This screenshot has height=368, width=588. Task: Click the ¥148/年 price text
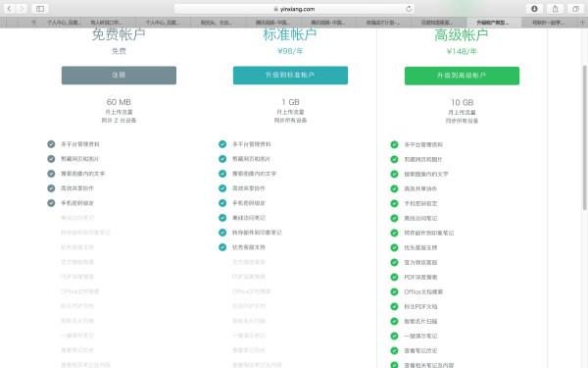pyautogui.click(x=462, y=51)
